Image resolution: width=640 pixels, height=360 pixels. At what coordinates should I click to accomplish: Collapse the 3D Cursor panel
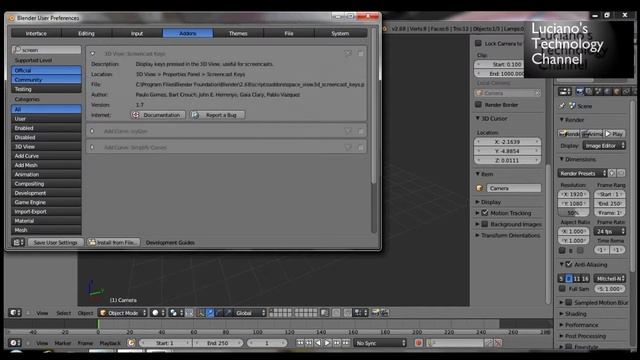tap(491, 118)
